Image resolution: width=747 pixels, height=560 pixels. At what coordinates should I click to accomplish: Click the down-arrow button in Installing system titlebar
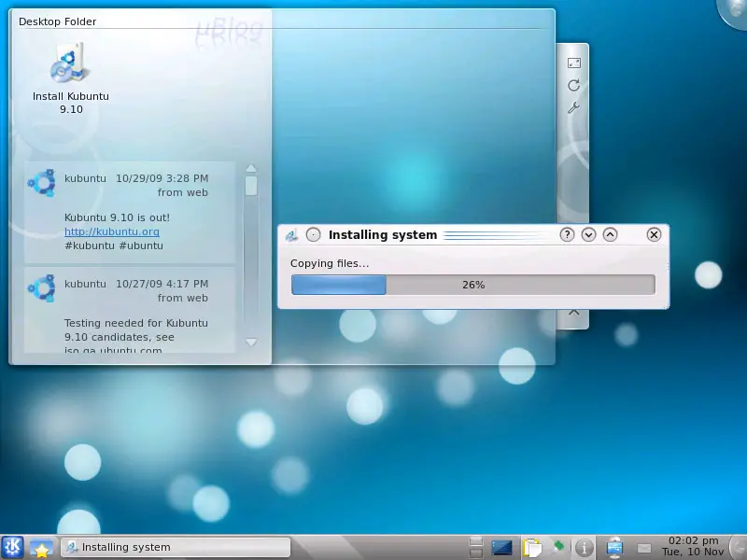coord(588,234)
